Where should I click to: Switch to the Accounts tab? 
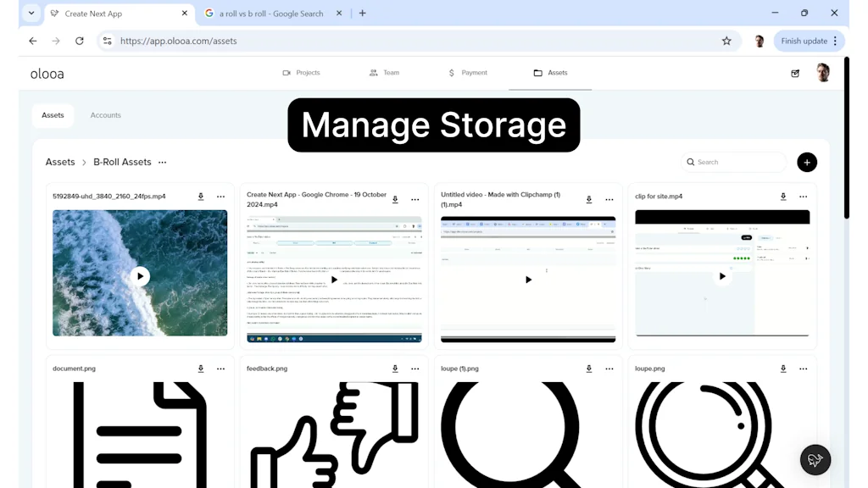105,114
